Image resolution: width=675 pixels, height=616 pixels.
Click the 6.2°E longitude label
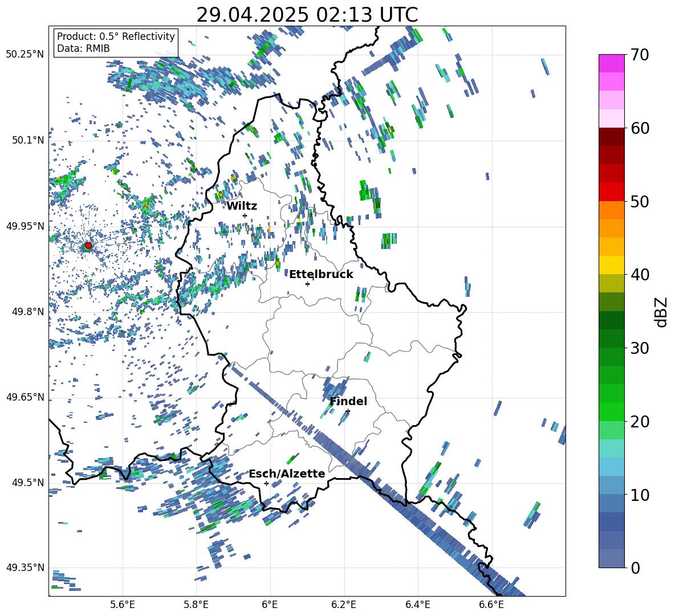pyautogui.click(x=344, y=605)
